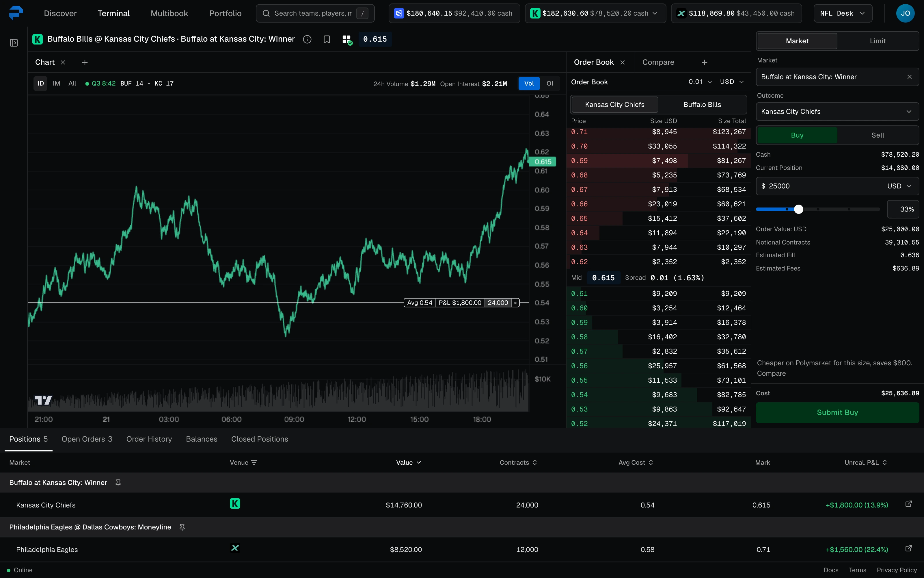Show Buffalo Bills order book side

click(x=702, y=105)
